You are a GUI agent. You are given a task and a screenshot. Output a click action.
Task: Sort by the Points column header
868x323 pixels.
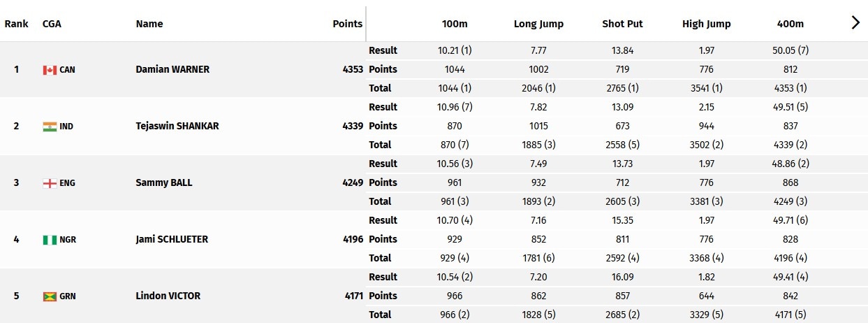[x=348, y=24]
